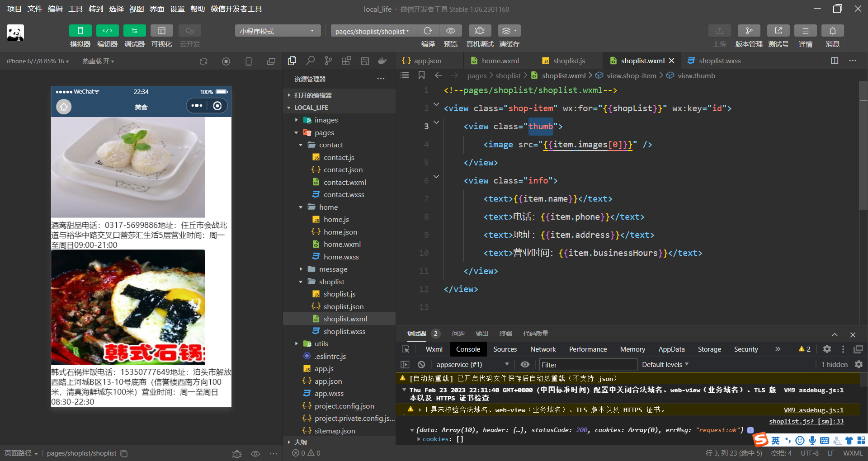868x461 pixels.
Task: Switch to shoplist.js editor tab
Action: click(x=569, y=61)
